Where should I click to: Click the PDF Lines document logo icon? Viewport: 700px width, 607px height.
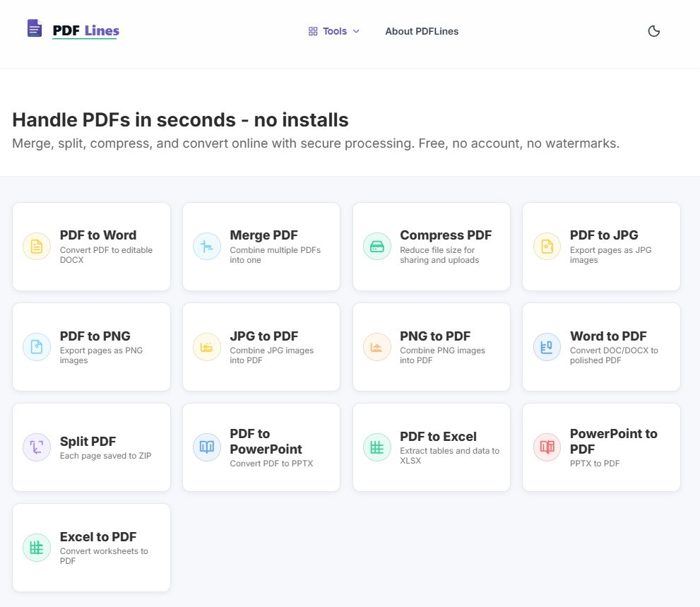pos(35,28)
